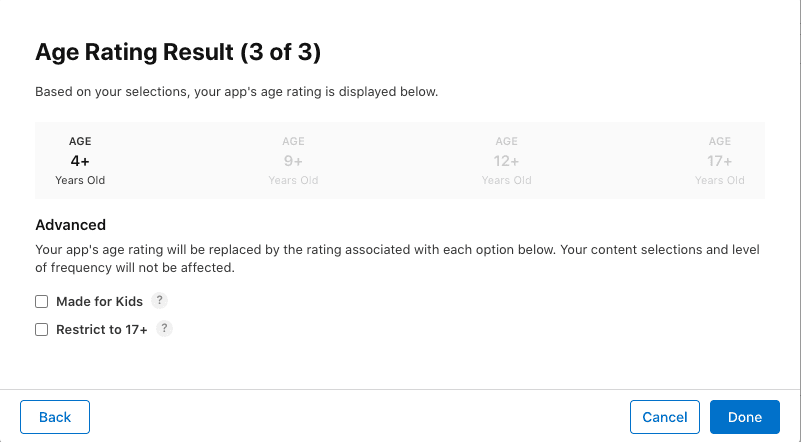Choose the dimmed 12+ rating number
801x442 pixels.
pyautogui.click(x=506, y=160)
